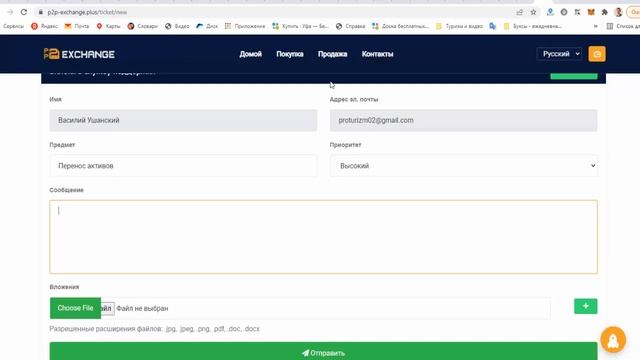This screenshot has width=640, height=360.
Task: Open the orange dashboard button in header
Action: 597,54
